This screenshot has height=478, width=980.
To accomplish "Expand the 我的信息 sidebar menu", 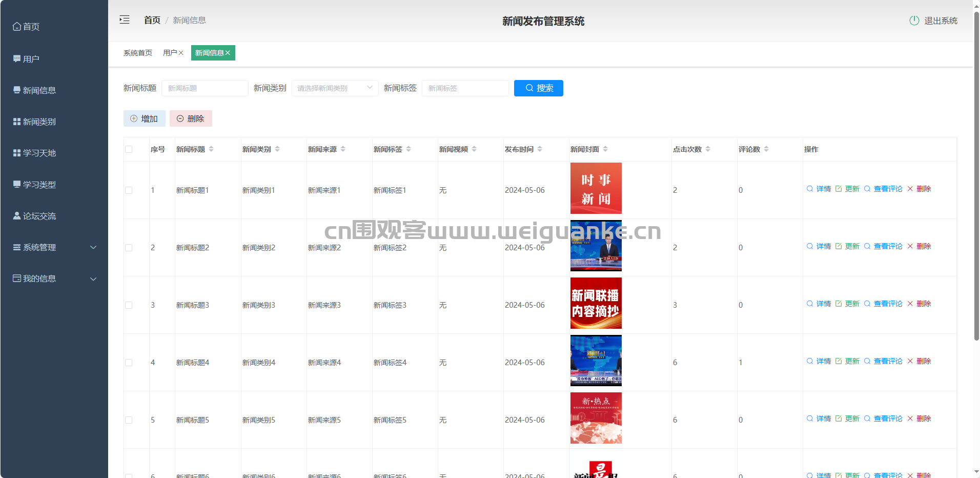I will tap(54, 278).
